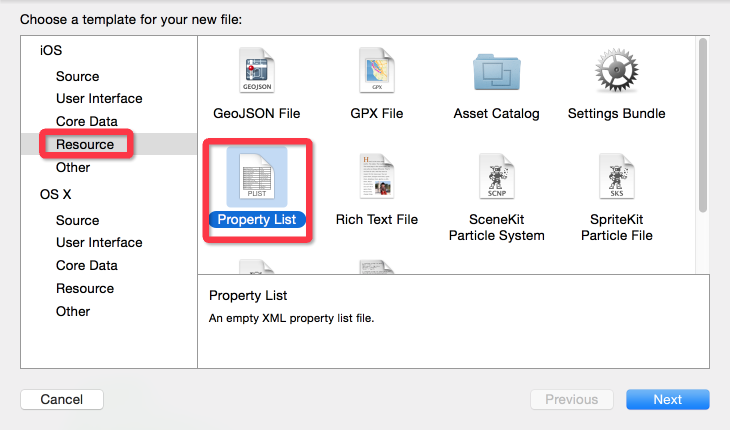730x430 pixels.
Task: Select Core Data under OS X
Action: click(x=87, y=265)
